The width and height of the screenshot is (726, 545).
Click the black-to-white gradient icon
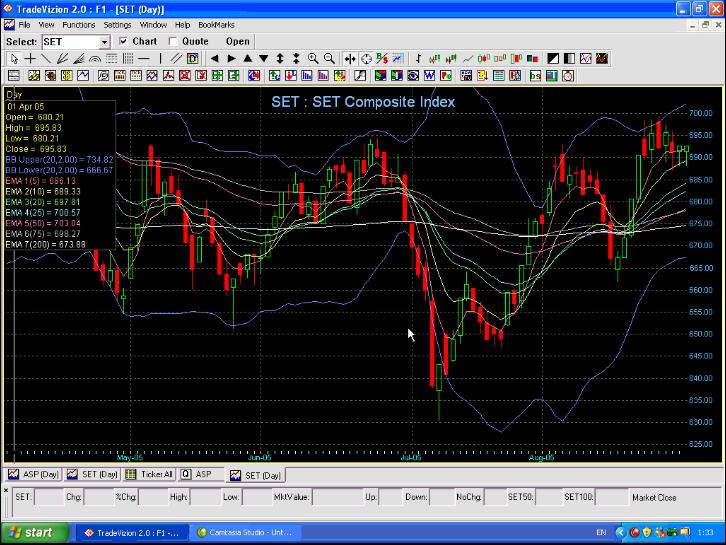pyautogui.click(x=569, y=59)
